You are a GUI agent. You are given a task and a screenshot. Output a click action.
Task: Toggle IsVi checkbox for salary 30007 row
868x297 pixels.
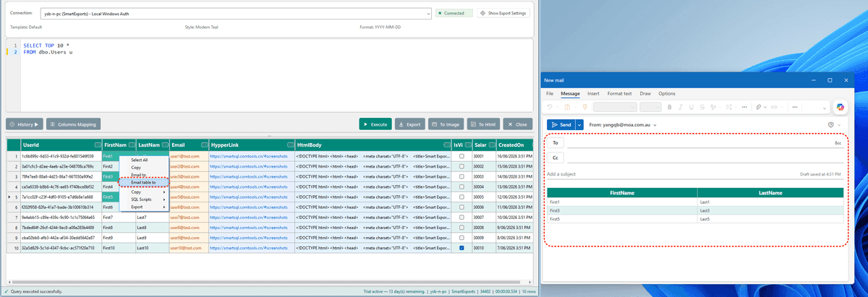461,217
